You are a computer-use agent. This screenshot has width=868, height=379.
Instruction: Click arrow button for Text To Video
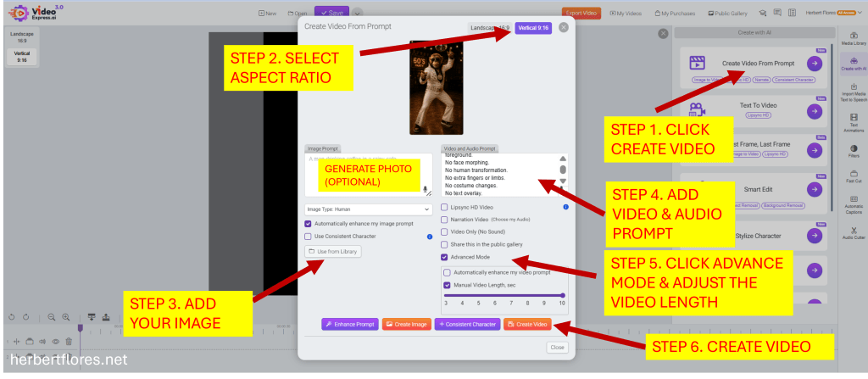(814, 111)
